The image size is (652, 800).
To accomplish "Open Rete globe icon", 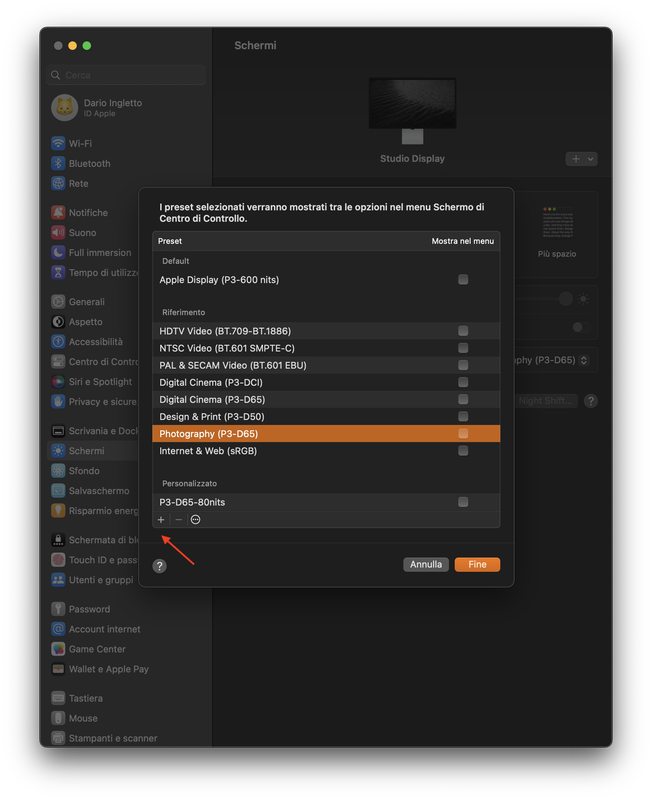I will tap(58, 183).
